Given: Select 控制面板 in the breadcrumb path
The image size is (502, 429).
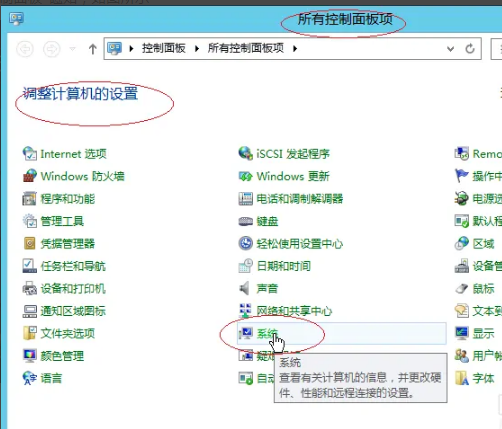Looking at the screenshot, I should click(163, 48).
